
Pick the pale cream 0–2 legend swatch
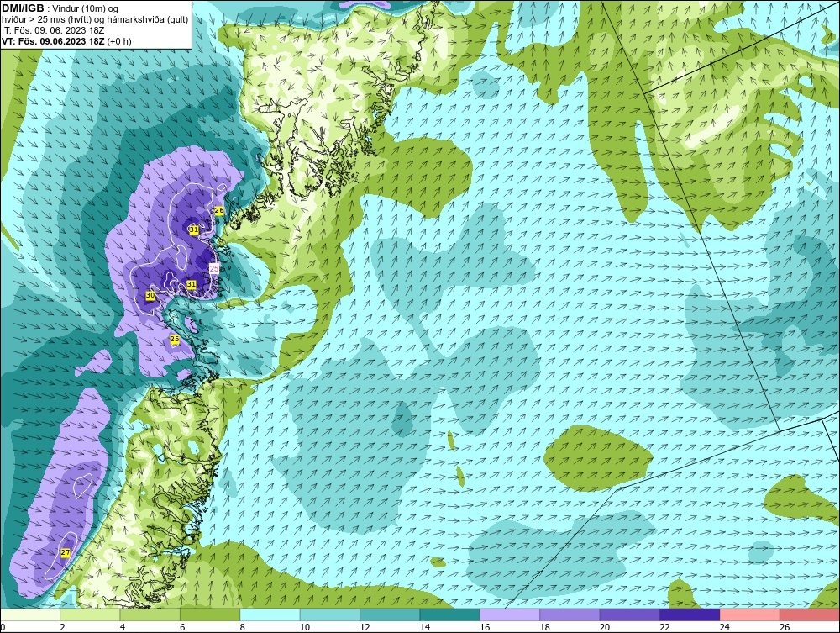click(30, 615)
